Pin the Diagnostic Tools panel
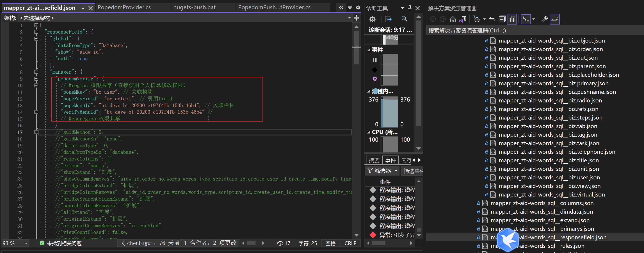Viewport: 644px width, 253px height. pos(410,8)
